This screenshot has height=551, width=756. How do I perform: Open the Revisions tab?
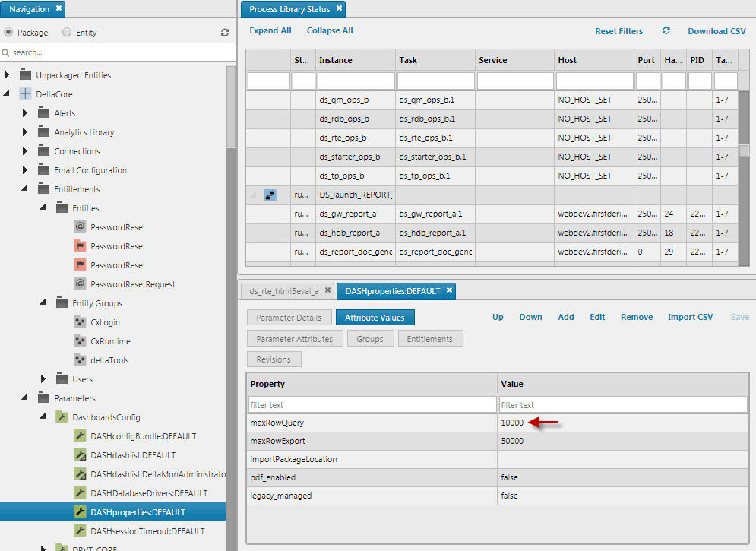click(274, 359)
